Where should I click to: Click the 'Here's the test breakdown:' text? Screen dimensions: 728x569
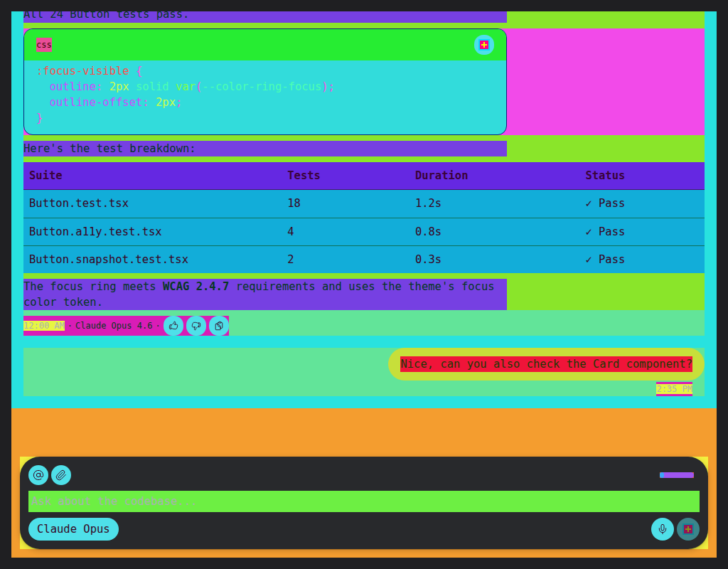(x=109, y=149)
